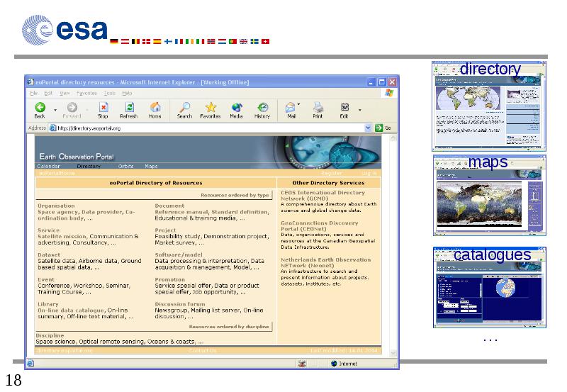Open the View menu
This screenshot has height=392, width=567.
pyautogui.click(x=64, y=94)
